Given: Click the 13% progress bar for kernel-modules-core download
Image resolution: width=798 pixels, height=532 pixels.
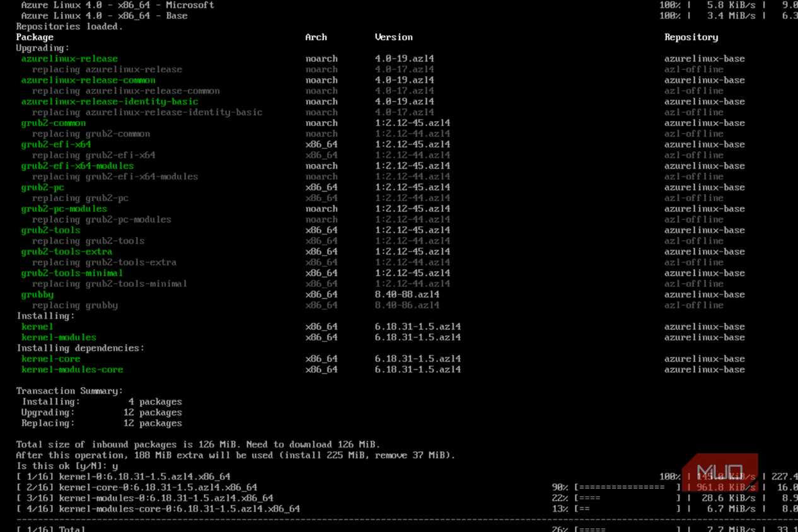Looking at the screenshot, I should 627,509.
